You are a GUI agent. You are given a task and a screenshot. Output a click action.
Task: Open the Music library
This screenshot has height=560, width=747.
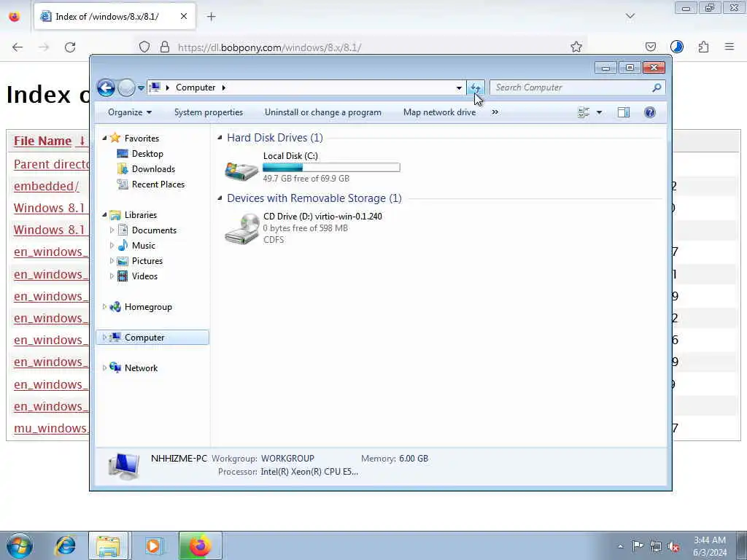144,246
